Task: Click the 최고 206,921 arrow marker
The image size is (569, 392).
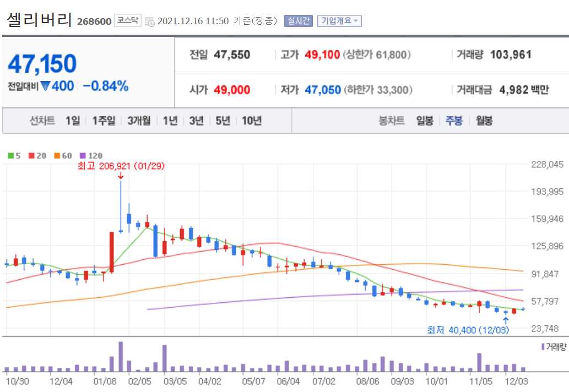Action: tap(121, 175)
